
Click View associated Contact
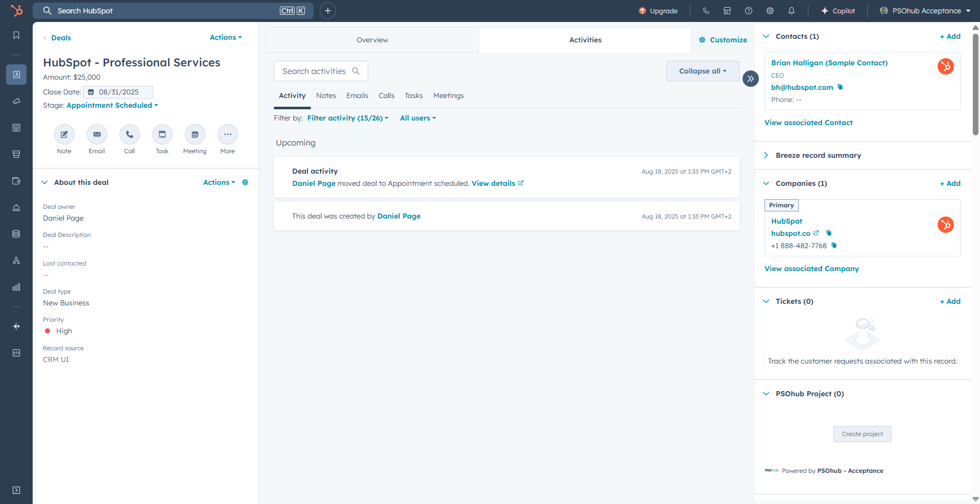(808, 123)
